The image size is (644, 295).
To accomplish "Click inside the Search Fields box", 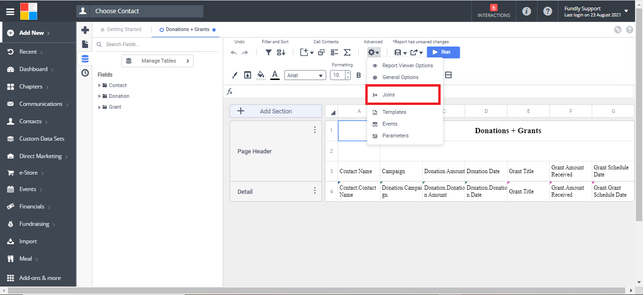I will point(157,45).
